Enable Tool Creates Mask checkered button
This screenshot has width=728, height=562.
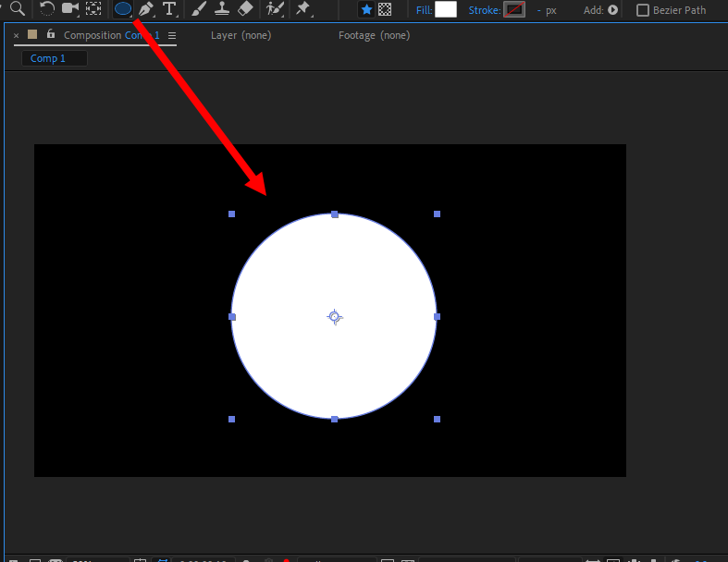point(385,9)
